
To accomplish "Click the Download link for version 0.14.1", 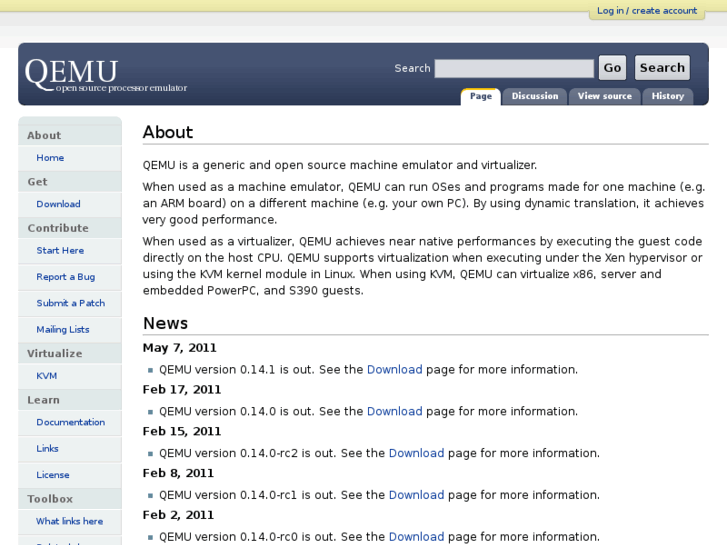I will (x=395, y=370).
